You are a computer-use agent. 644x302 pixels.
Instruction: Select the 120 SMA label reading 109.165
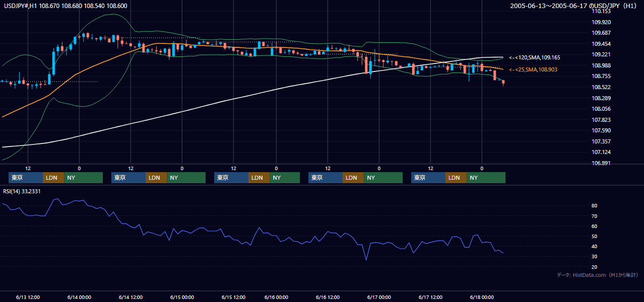click(535, 58)
